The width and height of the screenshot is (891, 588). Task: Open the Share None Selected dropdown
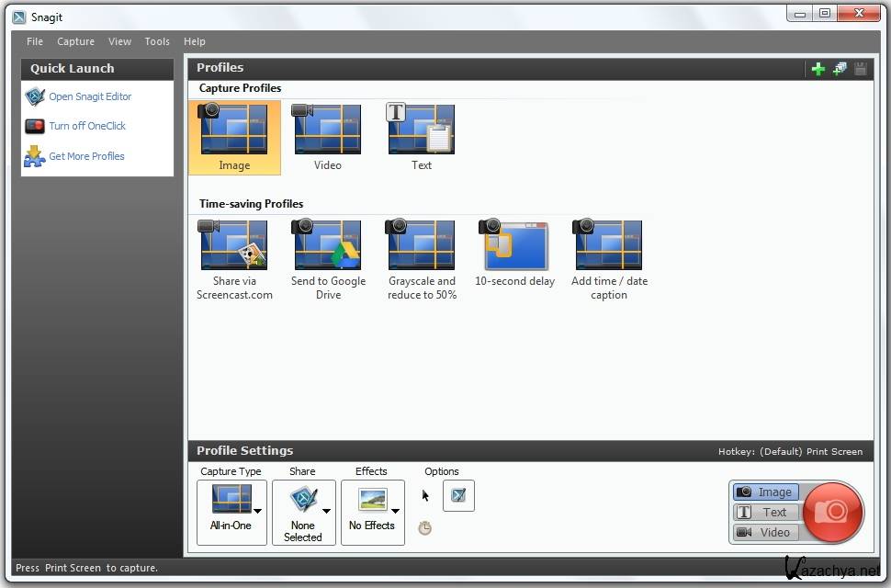coord(326,511)
